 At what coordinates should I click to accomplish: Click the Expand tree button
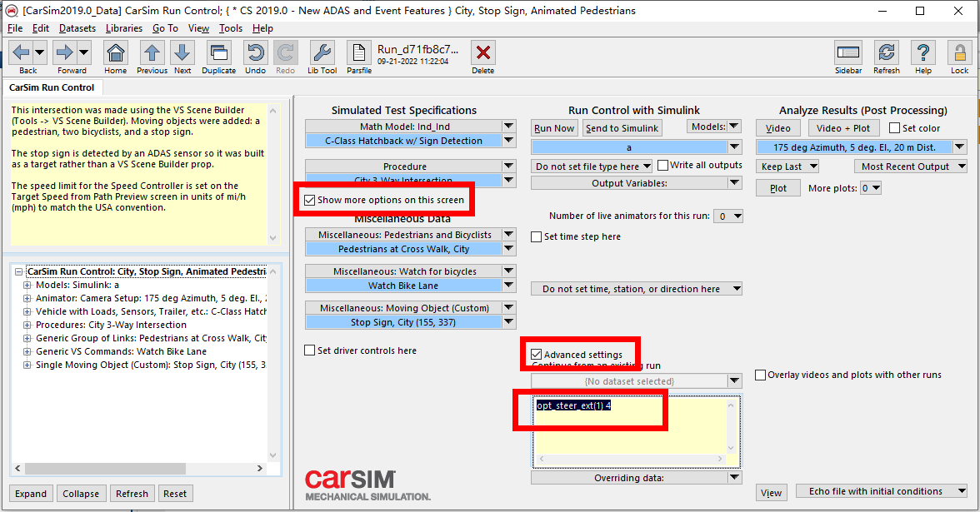[x=31, y=493]
